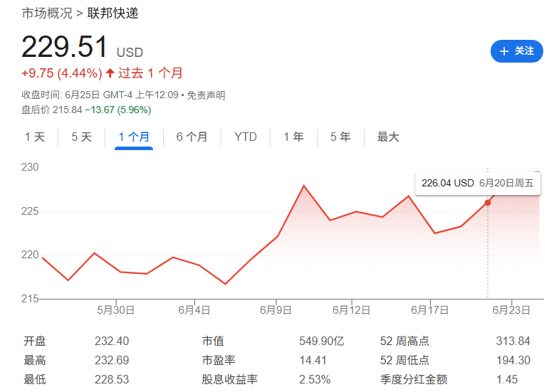Click the 盘后价 215.84 after-hours text
This screenshot has height=392, width=554.
click(52, 110)
